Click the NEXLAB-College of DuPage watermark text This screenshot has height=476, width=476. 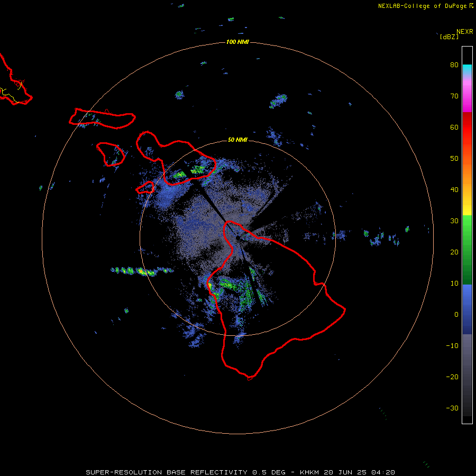tap(425, 6)
